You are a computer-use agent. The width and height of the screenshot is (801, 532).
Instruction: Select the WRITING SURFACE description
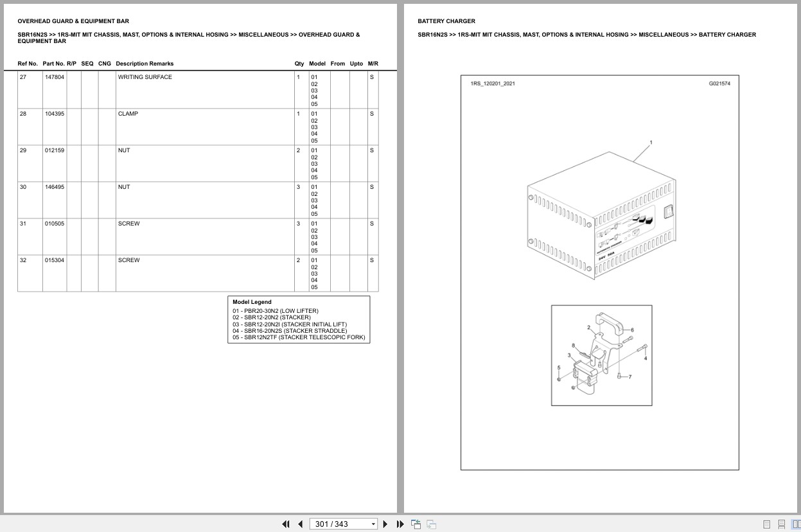pos(145,77)
